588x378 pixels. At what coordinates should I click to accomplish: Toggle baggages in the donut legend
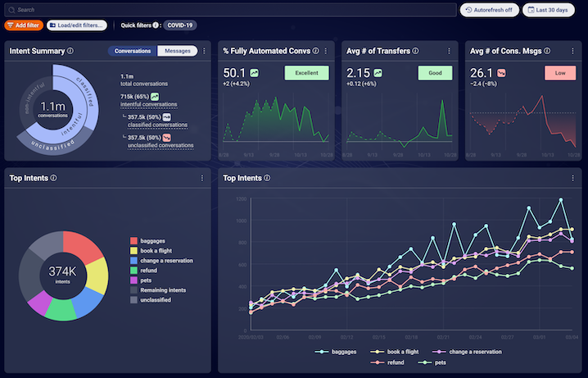(x=147, y=241)
